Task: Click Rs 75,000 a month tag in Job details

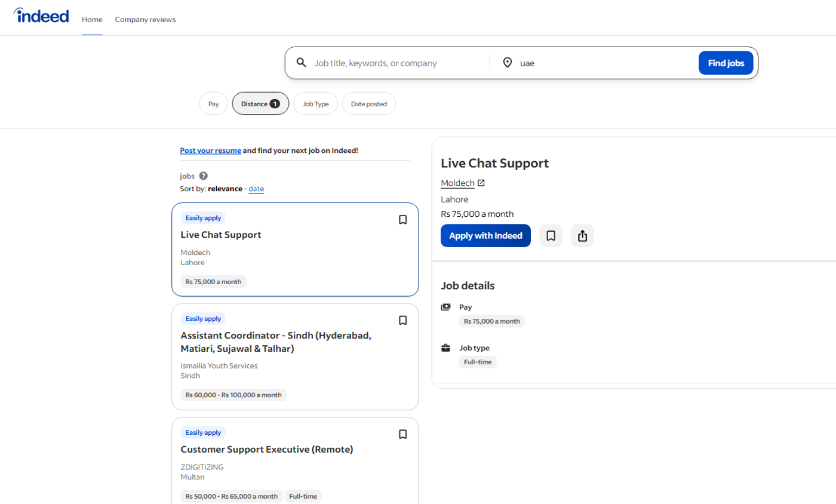Action: (x=492, y=321)
